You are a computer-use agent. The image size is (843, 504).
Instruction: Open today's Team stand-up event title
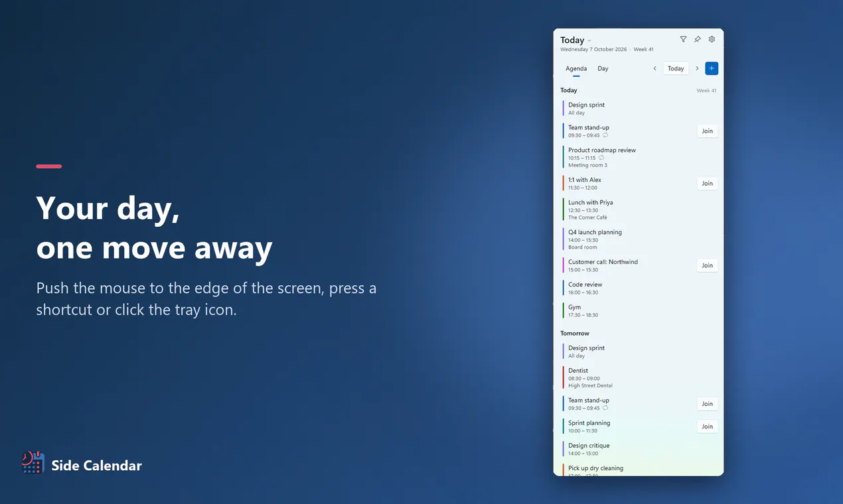pos(589,127)
